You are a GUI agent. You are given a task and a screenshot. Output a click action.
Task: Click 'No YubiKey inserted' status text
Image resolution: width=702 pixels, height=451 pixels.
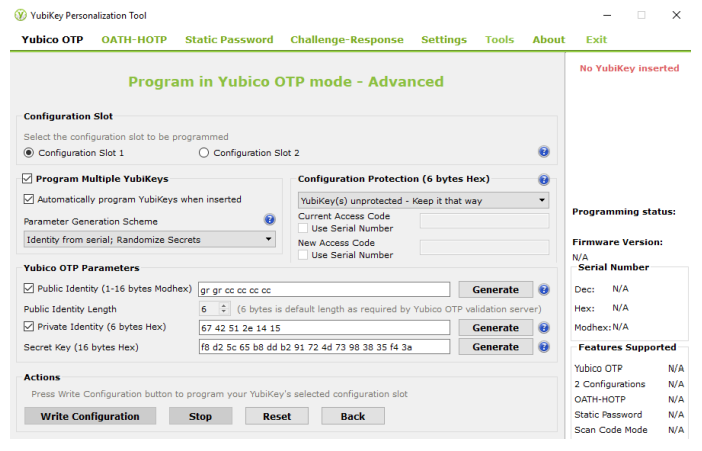click(629, 68)
